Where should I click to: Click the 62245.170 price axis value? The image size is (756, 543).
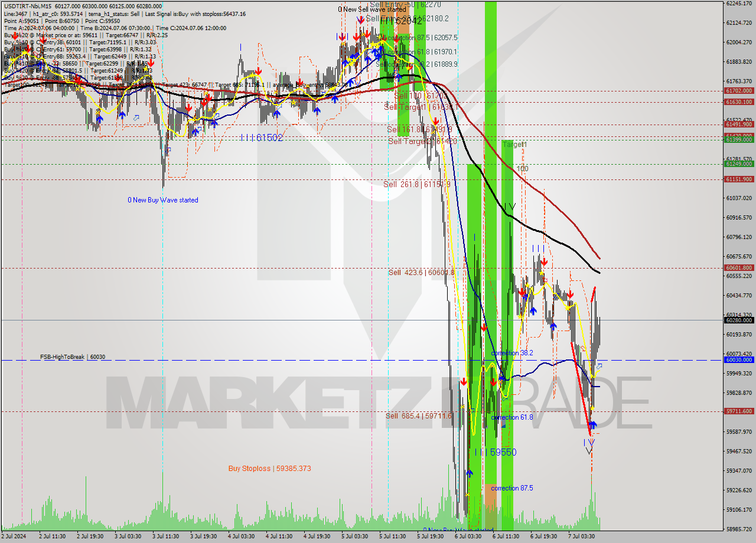(x=739, y=3)
